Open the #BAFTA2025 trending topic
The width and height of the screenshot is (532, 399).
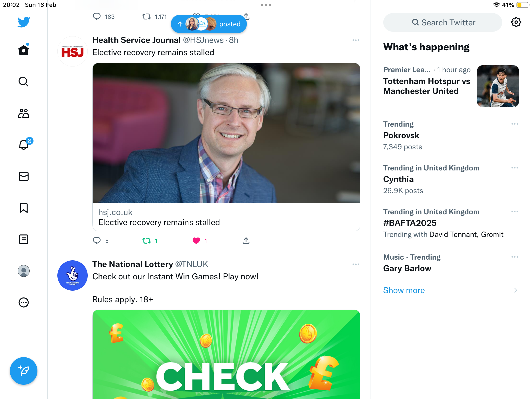pos(410,223)
